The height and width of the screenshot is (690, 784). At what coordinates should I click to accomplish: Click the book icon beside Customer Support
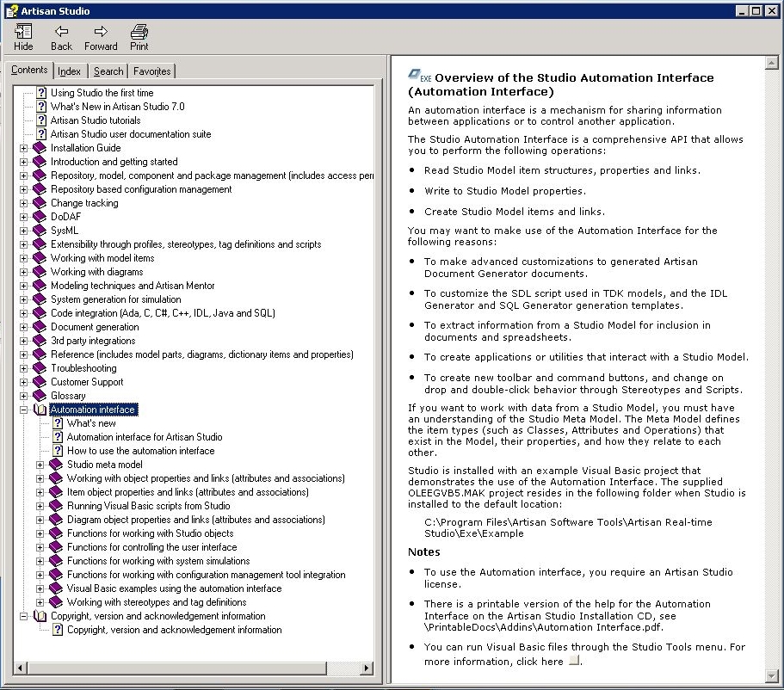[40, 382]
